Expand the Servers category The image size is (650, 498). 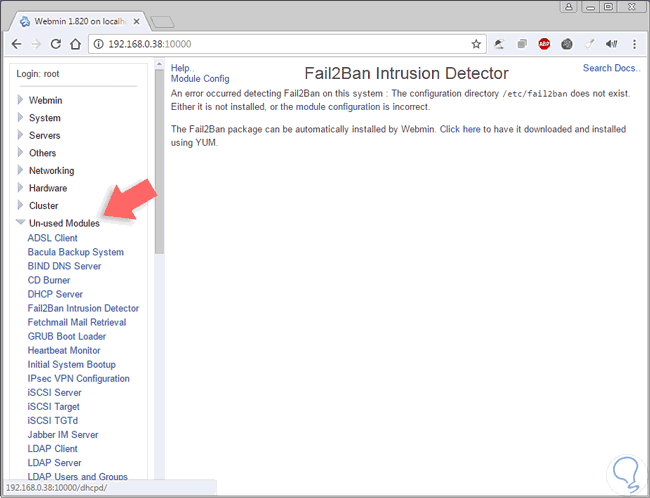44,136
